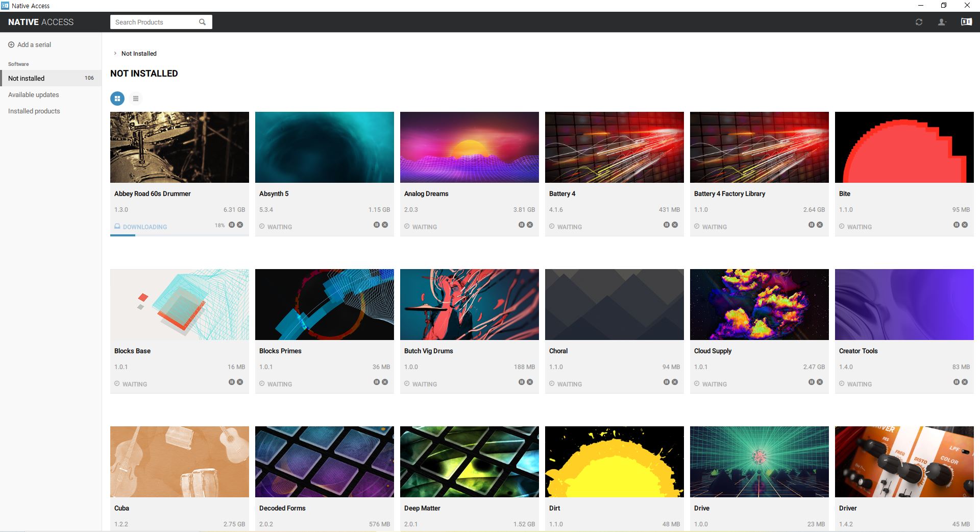Click the 106 not-installed count
The height and width of the screenshot is (532, 980).
point(89,78)
